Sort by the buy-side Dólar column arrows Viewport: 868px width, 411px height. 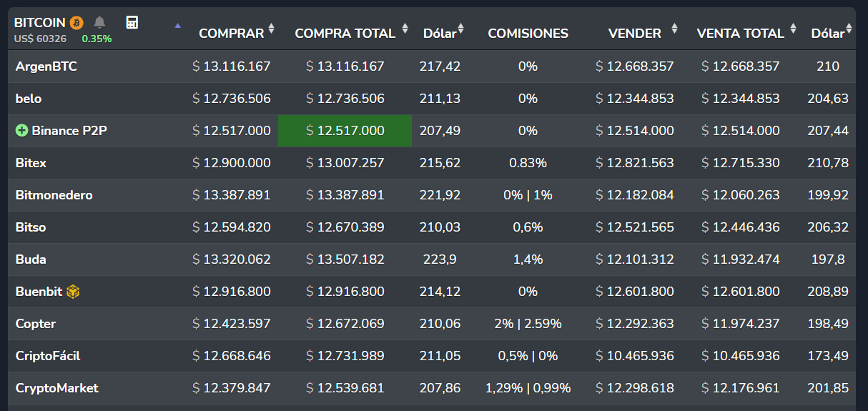[x=460, y=30]
